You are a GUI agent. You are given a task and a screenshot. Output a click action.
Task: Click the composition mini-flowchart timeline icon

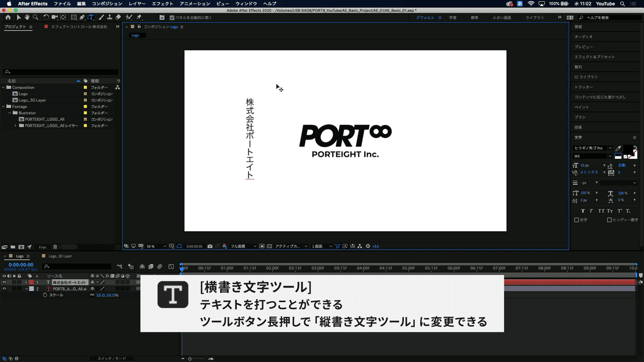120,267
